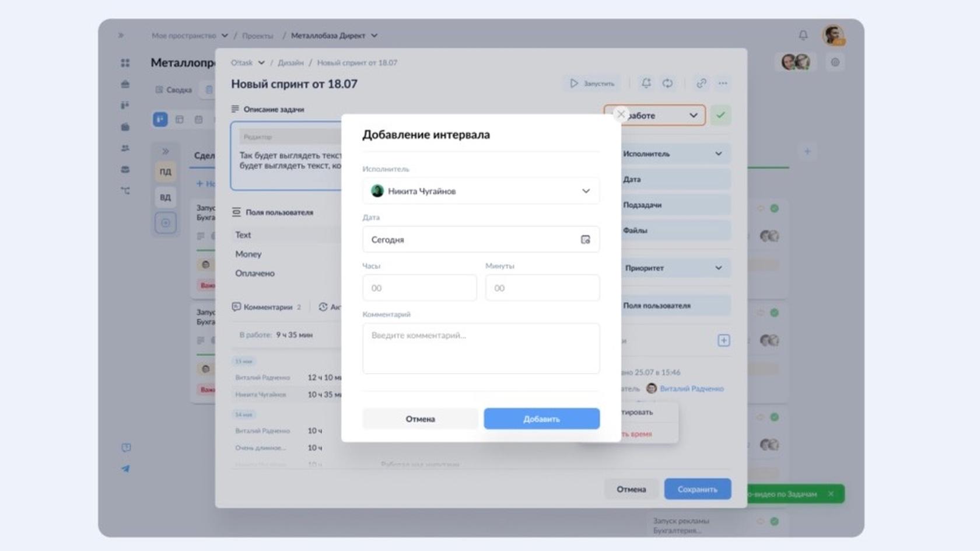This screenshot has width=980, height=551.
Task: Click the task description editor text
Action: (x=290, y=161)
